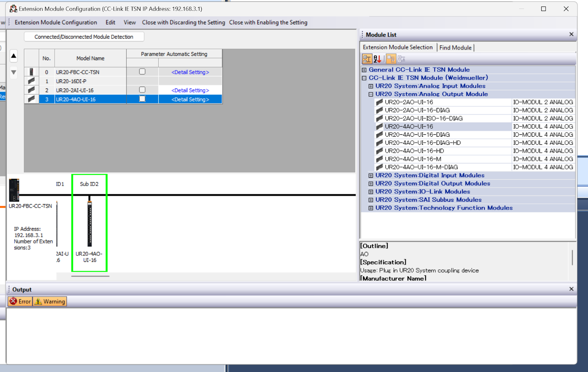This screenshot has width=588, height=372.
Task: Click Close with Enabling the Setting
Action: pyautogui.click(x=268, y=22)
